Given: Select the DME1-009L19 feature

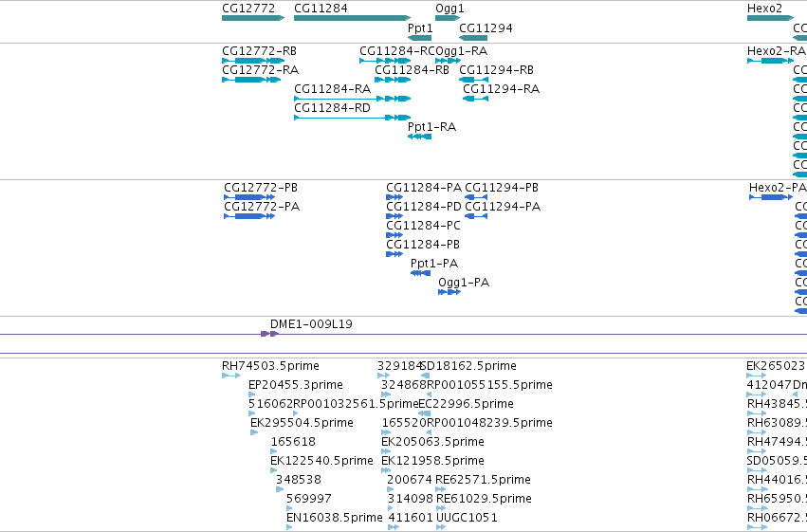Looking at the screenshot, I should 269,334.
